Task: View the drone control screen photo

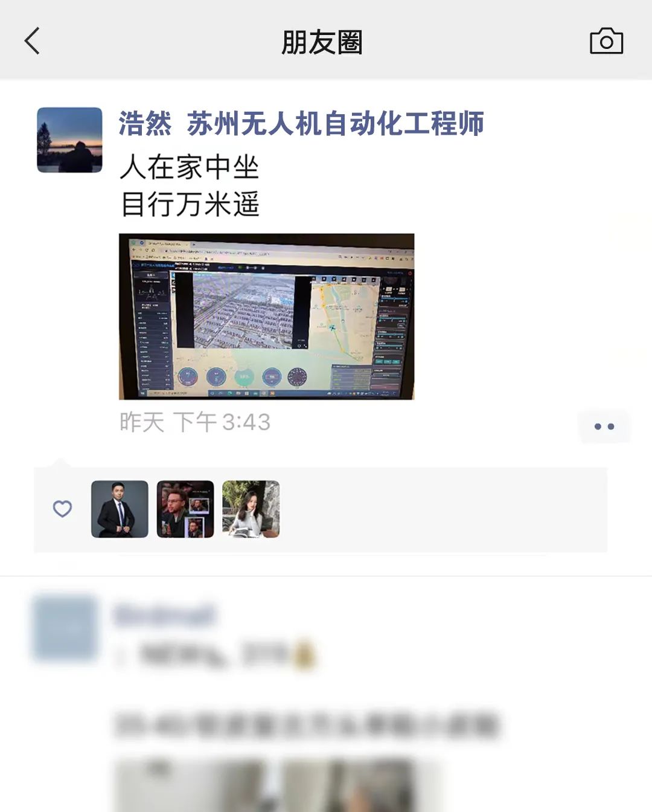Action: point(266,317)
